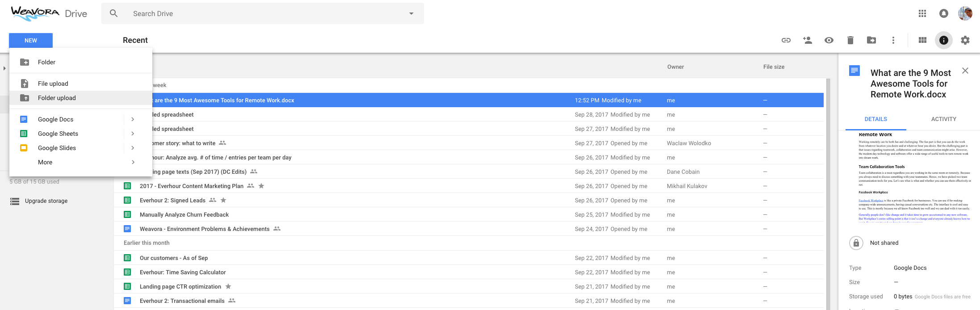Select Folder upload from the menu

pyautogui.click(x=57, y=98)
